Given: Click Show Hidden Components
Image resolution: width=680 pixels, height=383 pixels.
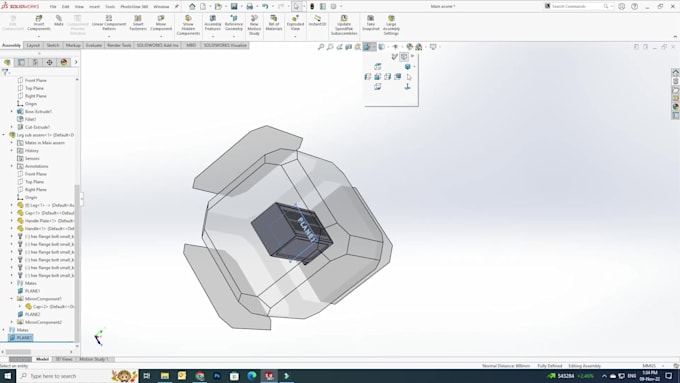Looking at the screenshot, I should [188, 25].
